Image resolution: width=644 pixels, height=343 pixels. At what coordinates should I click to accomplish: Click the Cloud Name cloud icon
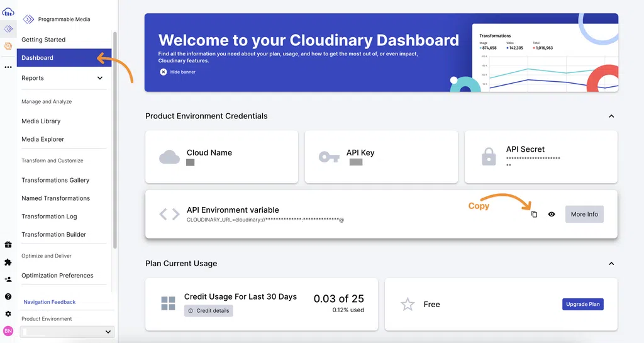point(169,157)
